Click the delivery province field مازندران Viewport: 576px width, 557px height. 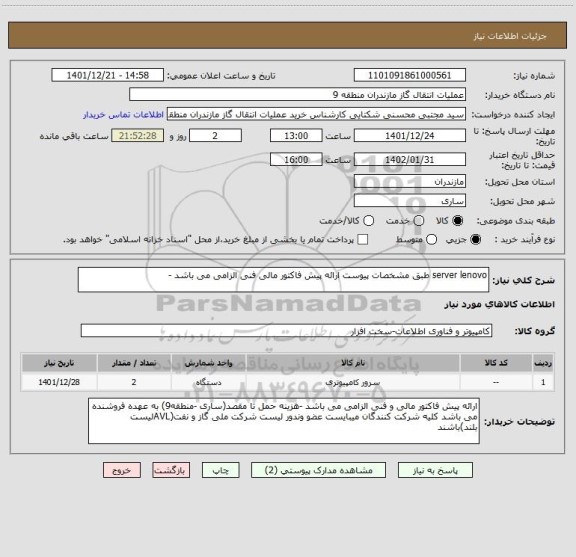[x=410, y=182]
